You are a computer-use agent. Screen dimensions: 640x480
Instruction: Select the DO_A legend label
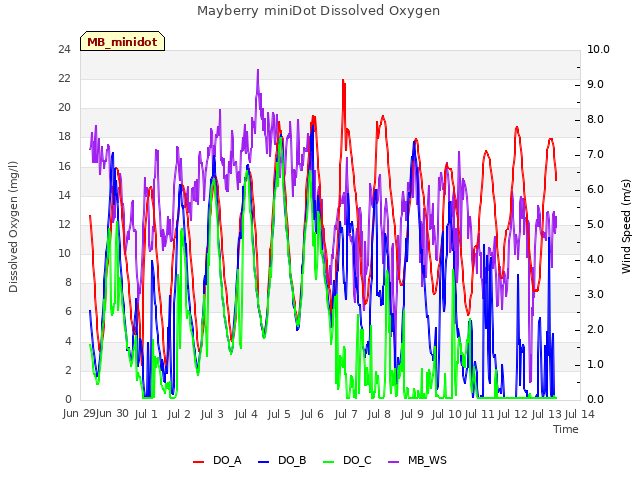(227, 460)
